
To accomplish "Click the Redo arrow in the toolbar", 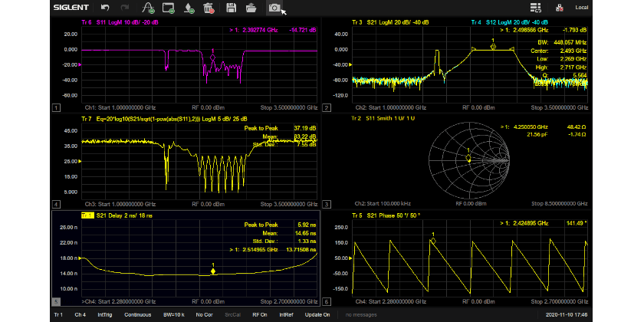I will click(x=124, y=8).
